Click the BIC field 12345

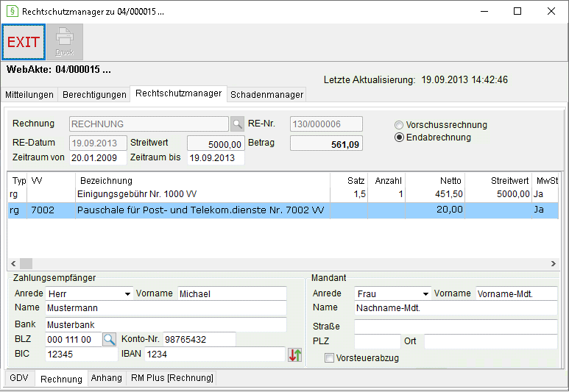point(82,354)
